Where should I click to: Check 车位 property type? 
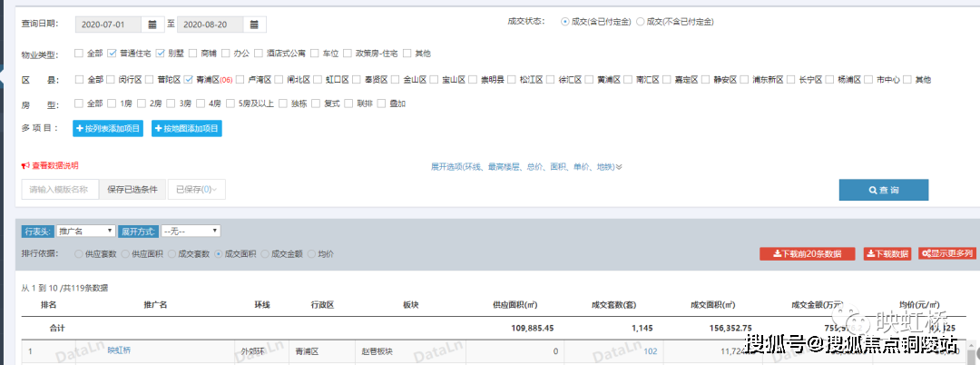314,54
